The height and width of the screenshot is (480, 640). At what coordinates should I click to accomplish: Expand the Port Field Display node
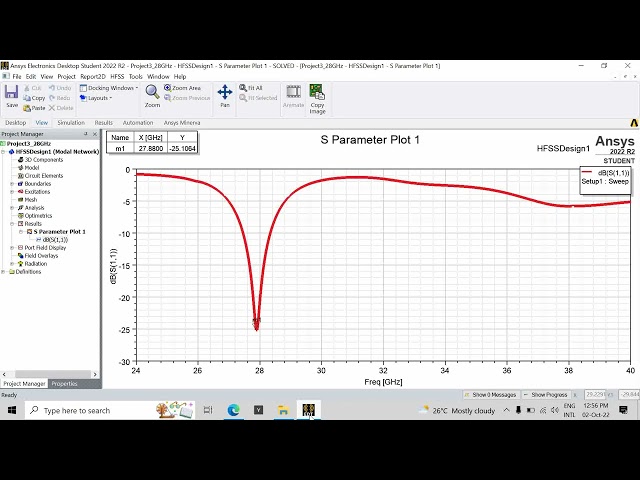point(12,248)
